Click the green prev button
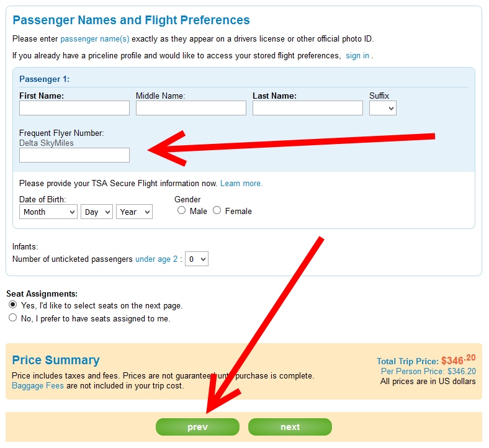The width and height of the screenshot is (489, 448). [x=197, y=427]
